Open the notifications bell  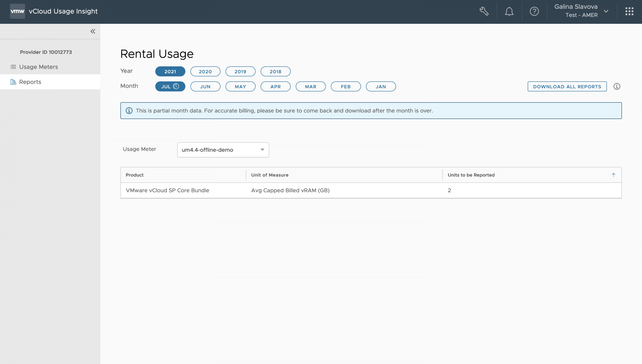[509, 11]
